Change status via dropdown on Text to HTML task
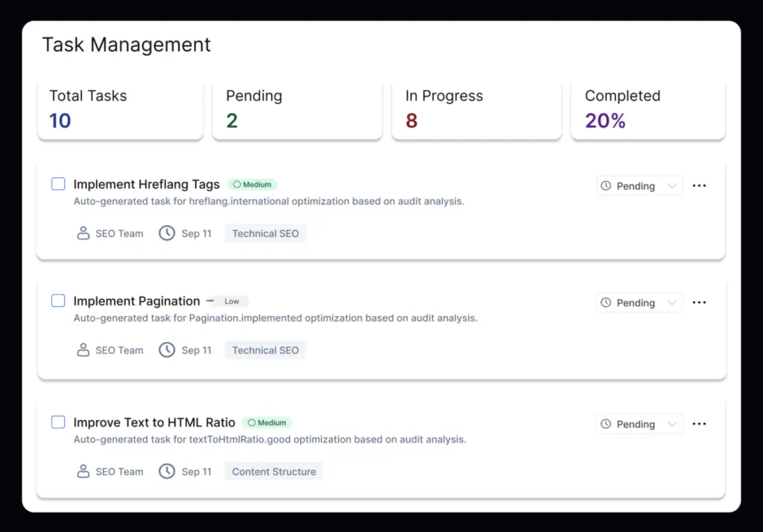 (639, 423)
